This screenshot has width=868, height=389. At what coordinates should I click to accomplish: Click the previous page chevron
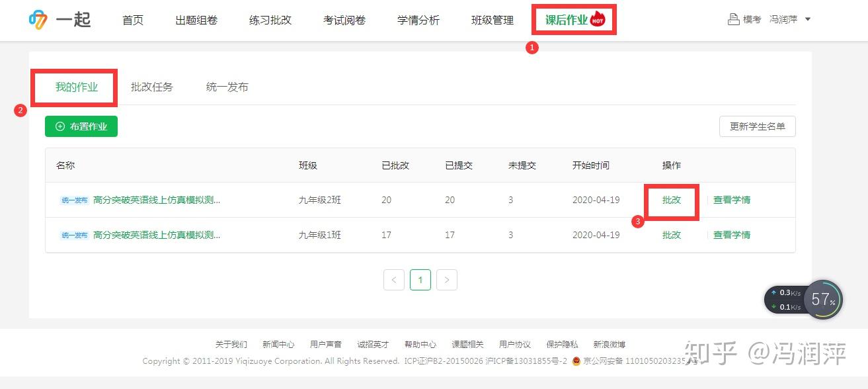click(394, 280)
